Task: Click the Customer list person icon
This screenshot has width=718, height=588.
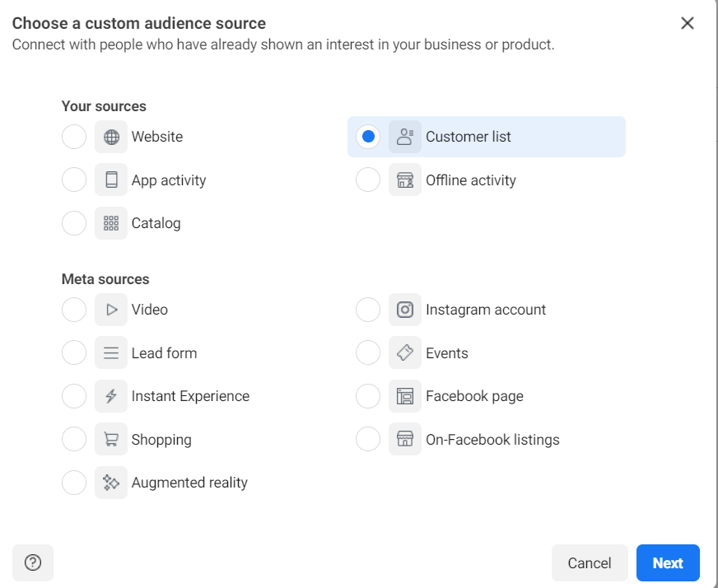Action: (405, 137)
